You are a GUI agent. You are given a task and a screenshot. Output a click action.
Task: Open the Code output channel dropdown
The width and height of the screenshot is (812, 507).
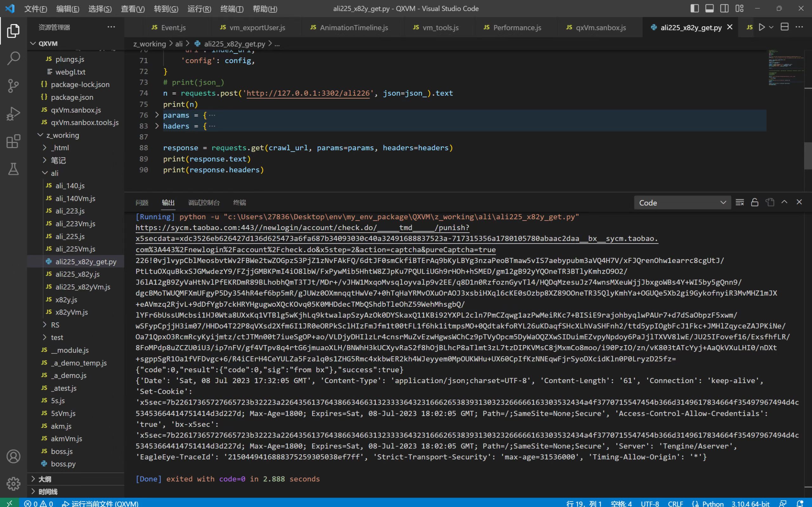tap(682, 202)
